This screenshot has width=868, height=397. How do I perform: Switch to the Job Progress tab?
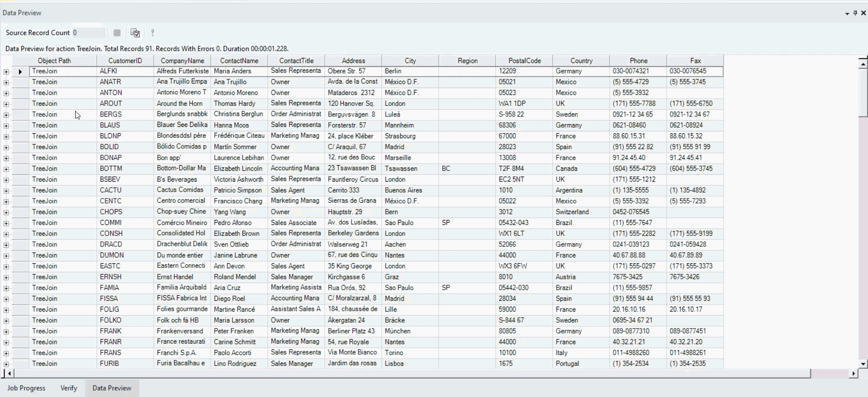26,388
